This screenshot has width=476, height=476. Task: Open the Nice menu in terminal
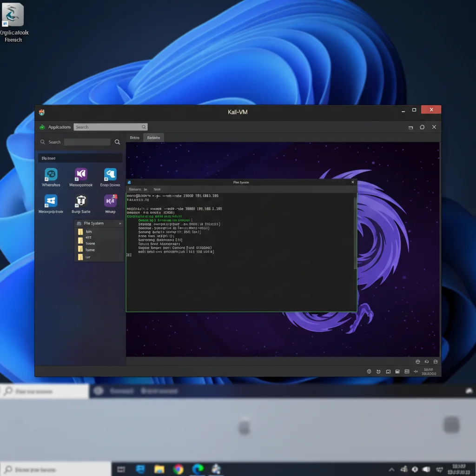tap(157, 189)
